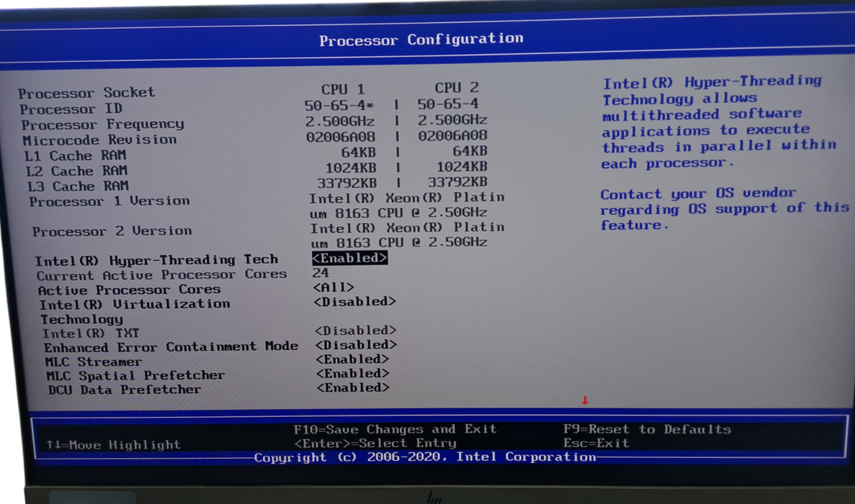Image resolution: width=855 pixels, height=504 pixels.
Task: Click the Intel Corporation copyright line
Action: point(425,457)
